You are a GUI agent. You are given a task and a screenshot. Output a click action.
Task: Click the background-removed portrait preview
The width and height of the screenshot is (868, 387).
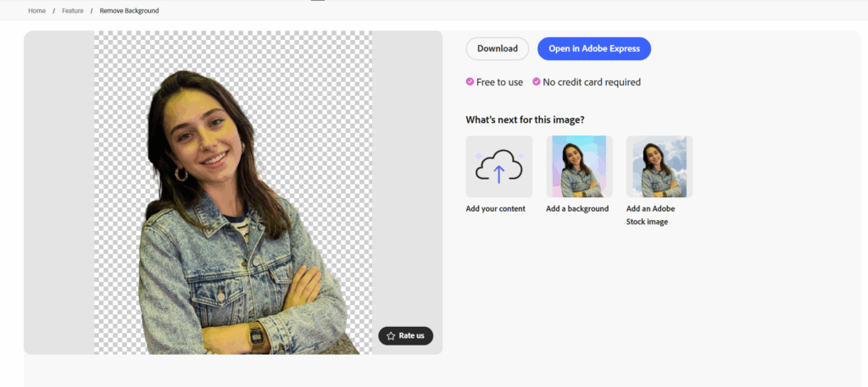coord(233,192)
